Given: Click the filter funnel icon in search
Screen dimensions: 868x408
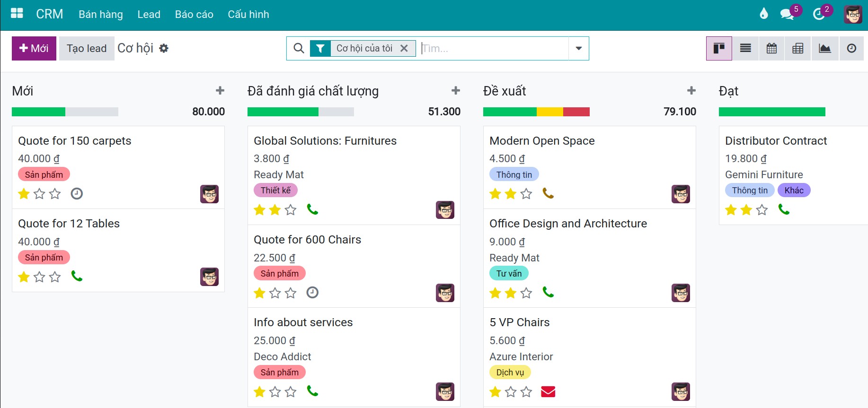Looking at the screenshot, I should 320,48.
